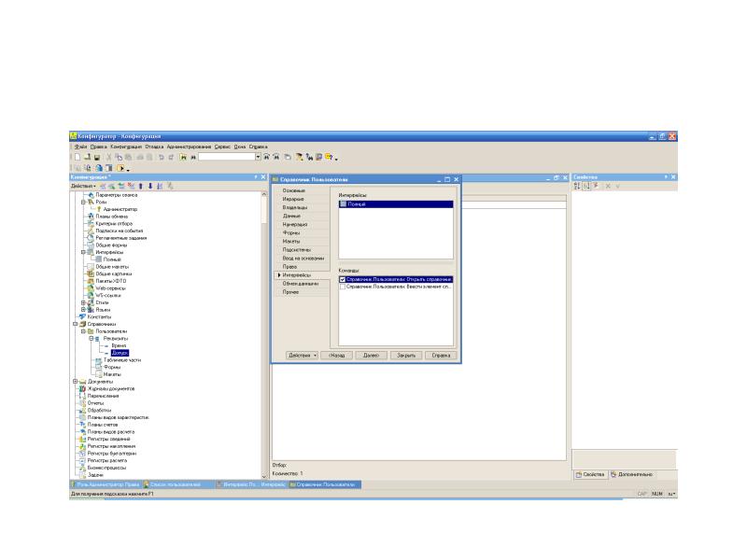The height and width of the screenshot is (560, 747).
Task: Open the Правка menu
Action: point(99,147)
